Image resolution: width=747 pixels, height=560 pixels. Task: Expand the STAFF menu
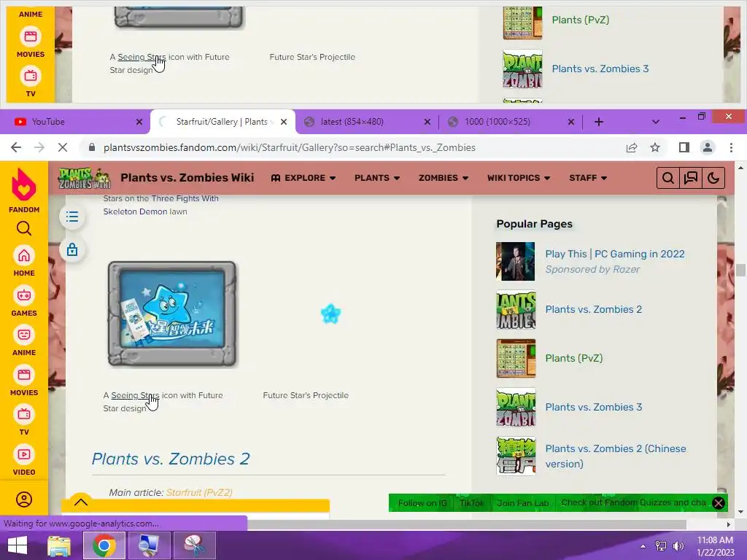[588, 178]
